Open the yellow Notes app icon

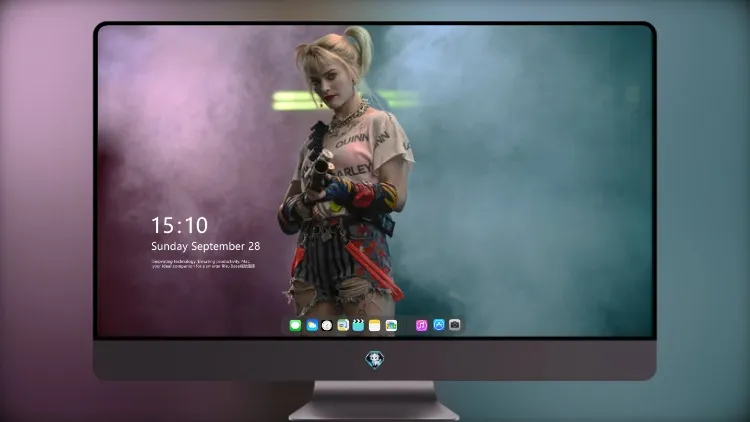pos(375,325)
